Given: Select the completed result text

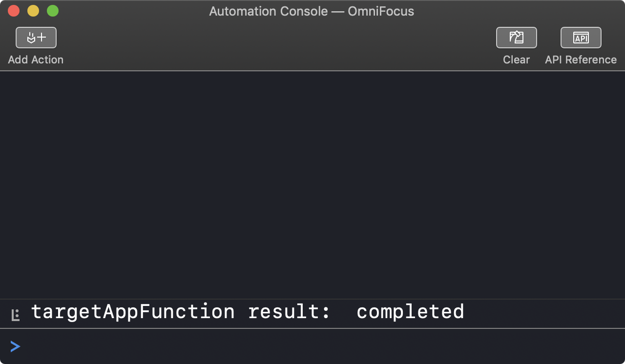Looking at the screenshot, I should (x=410, y=312).
